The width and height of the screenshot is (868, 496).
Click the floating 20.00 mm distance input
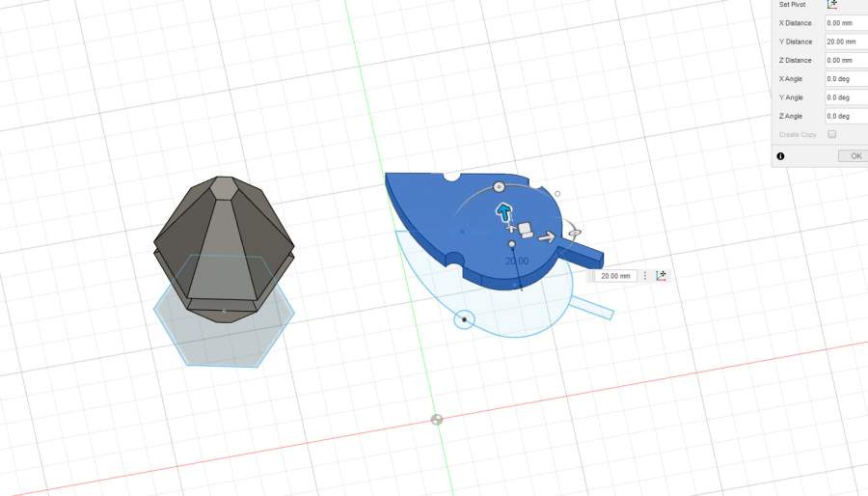pos(615,276)
